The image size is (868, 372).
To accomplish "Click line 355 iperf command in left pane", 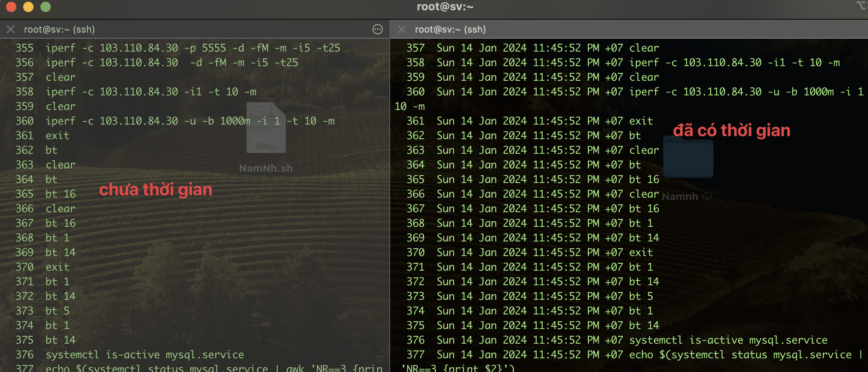I will click(193, 48).
